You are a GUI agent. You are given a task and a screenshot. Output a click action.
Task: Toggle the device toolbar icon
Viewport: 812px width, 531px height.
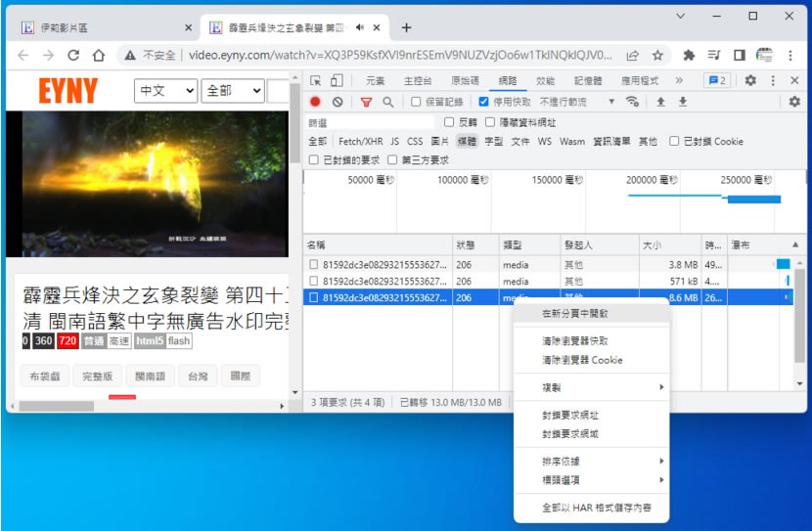tap(337, 81)
